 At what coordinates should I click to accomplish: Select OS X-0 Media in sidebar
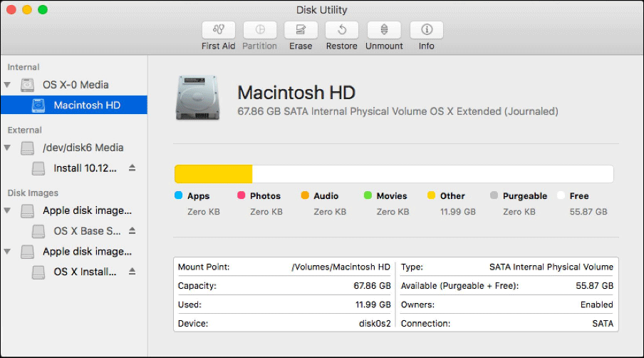tap(75, 85)
